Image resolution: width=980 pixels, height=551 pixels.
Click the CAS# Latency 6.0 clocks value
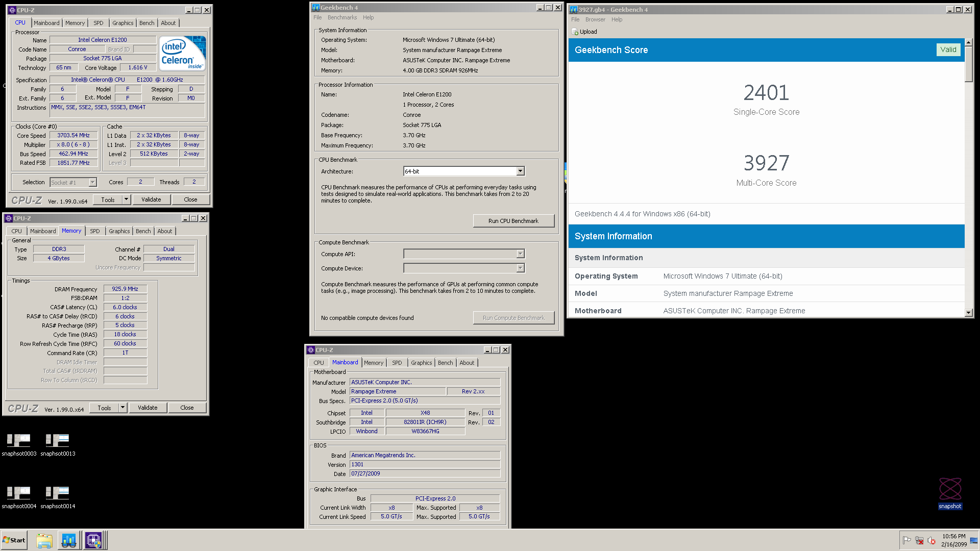[125, 307]
